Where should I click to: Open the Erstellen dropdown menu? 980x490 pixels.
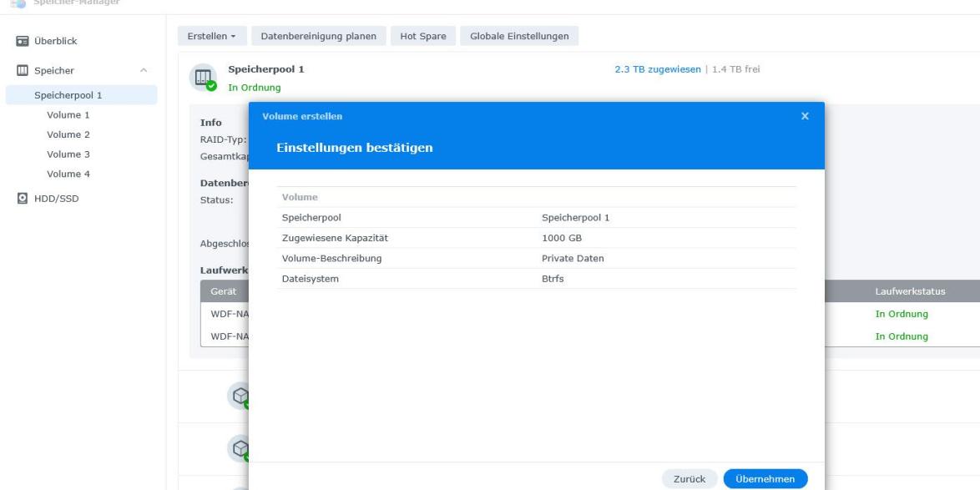[210, 37]
